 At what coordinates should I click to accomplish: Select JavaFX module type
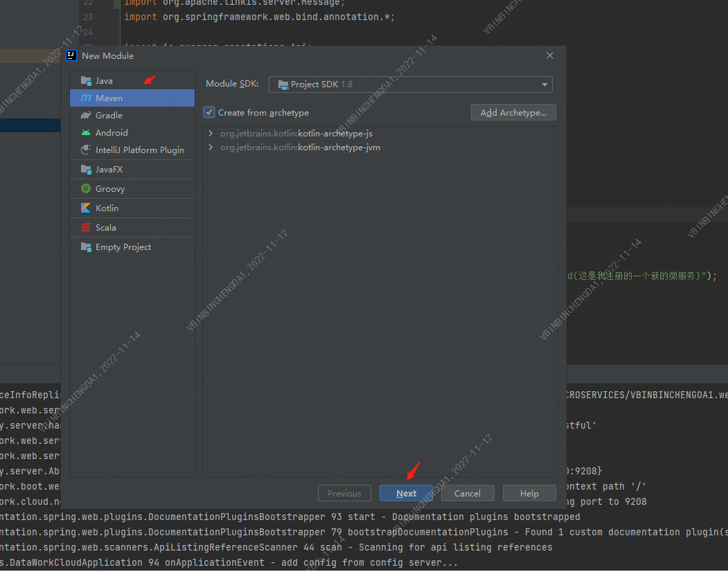(109, 170)
